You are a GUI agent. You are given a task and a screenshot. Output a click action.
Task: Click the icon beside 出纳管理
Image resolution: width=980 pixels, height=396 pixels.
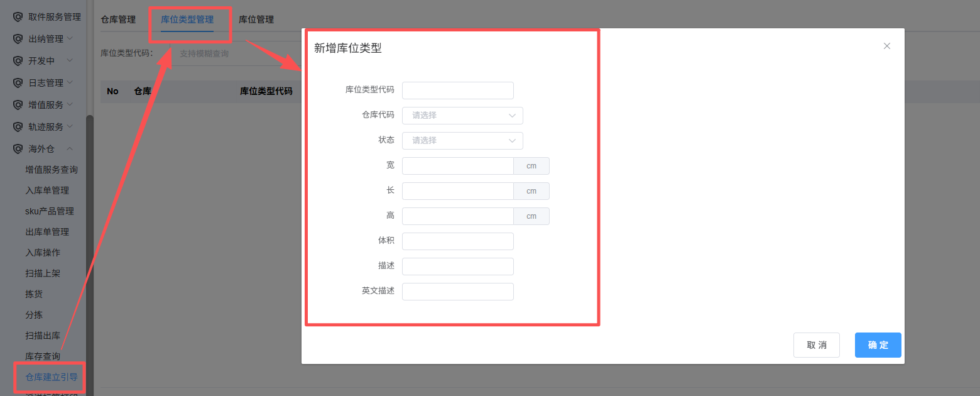pos(18,39)
